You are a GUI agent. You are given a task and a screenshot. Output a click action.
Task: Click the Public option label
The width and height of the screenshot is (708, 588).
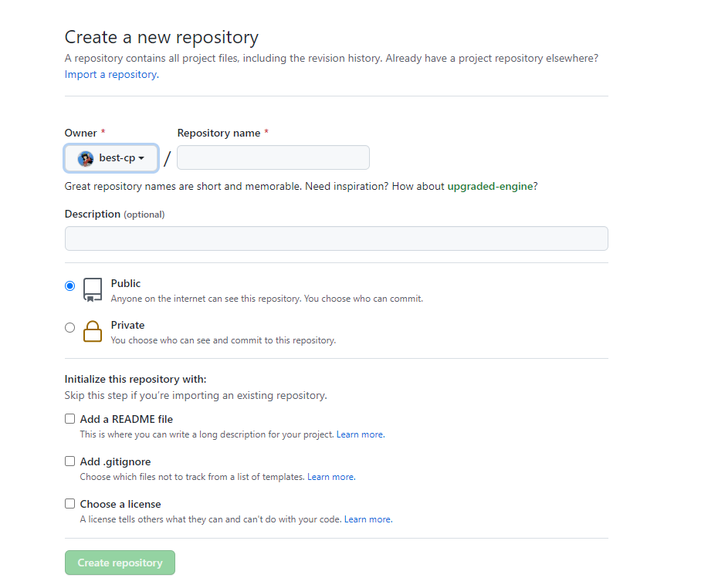click(126, 283)
